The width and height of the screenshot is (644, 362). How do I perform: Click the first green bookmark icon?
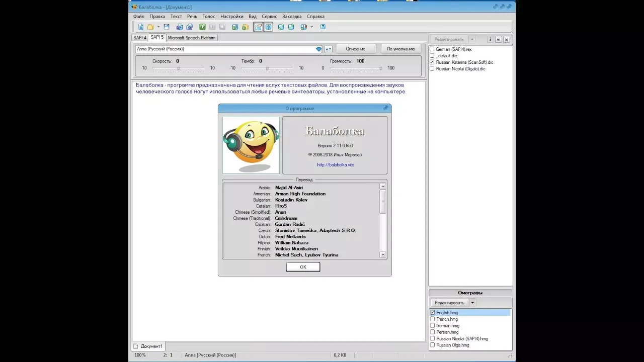[281, 27]
